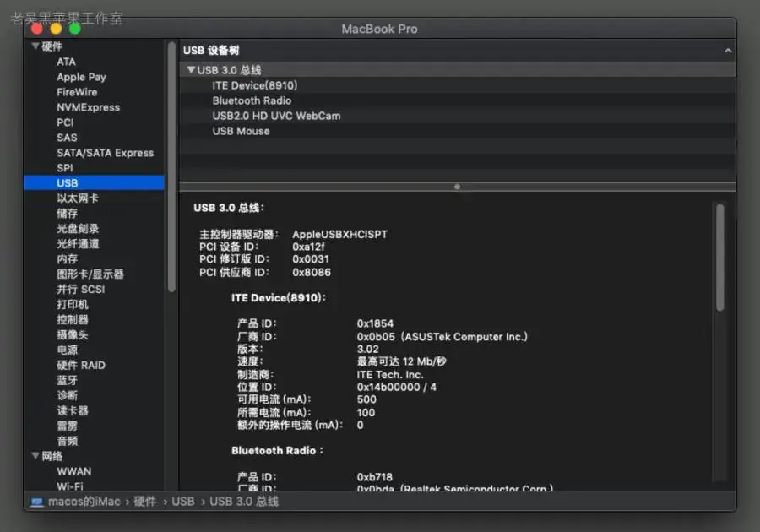Open Apple Pay hardware entry
Viewport: 760px width, 532px height.
81,77
